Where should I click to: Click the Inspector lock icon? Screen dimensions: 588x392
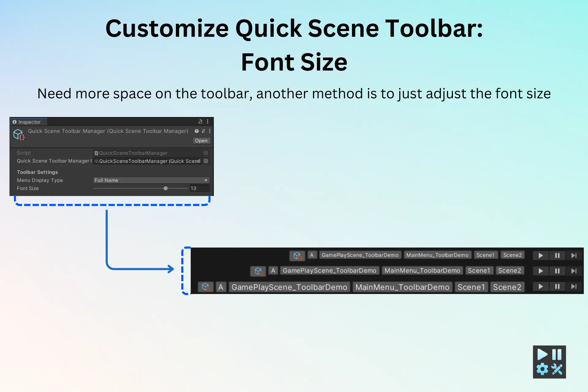201,122
